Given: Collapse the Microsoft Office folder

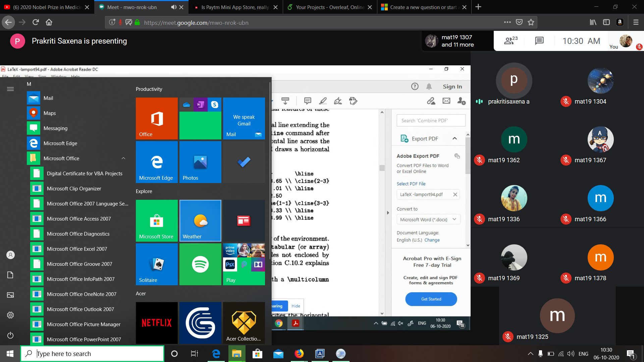Looking at the screenshot, I should (x=123, y=158).
